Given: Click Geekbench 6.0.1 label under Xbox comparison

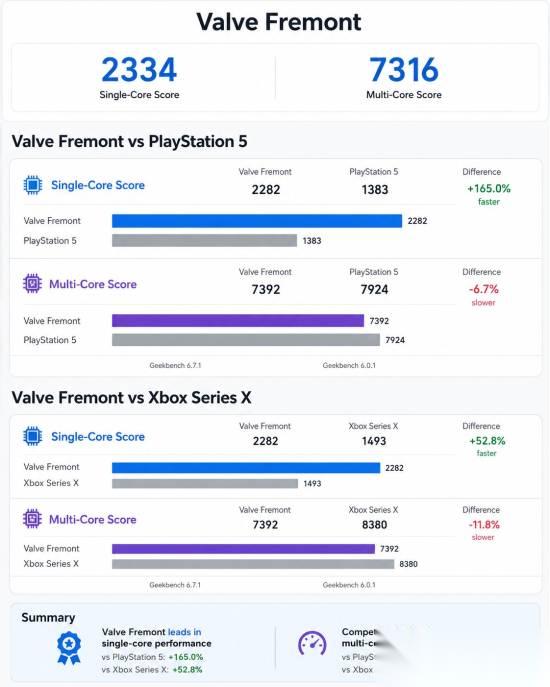Looking at the screenshot, I should tap(349, 585).
